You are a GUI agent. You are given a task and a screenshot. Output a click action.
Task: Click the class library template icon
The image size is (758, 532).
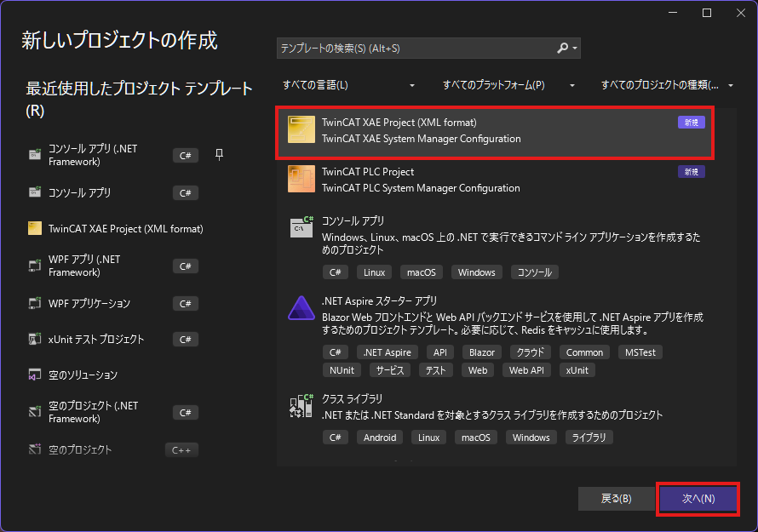pos(301,406)
